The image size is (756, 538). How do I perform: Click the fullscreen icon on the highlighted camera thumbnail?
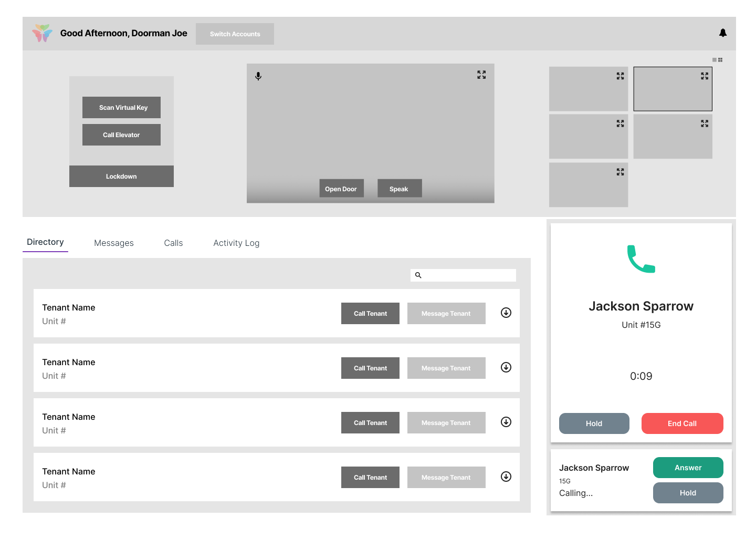click(x=705, y=76)
